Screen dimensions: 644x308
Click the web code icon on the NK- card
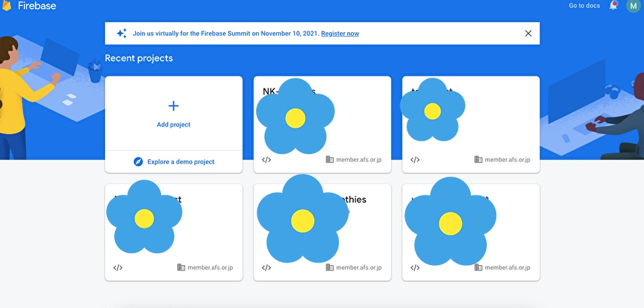pos(267,159)
